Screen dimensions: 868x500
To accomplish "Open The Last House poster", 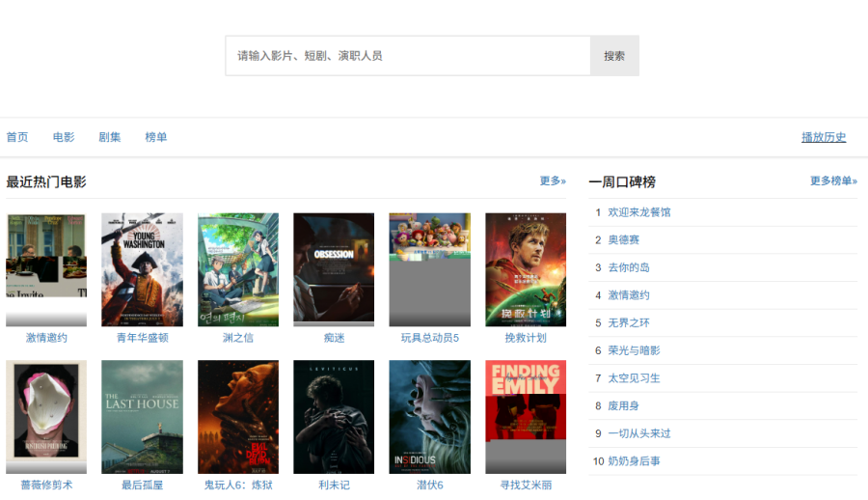I will (x=143, y=417).
